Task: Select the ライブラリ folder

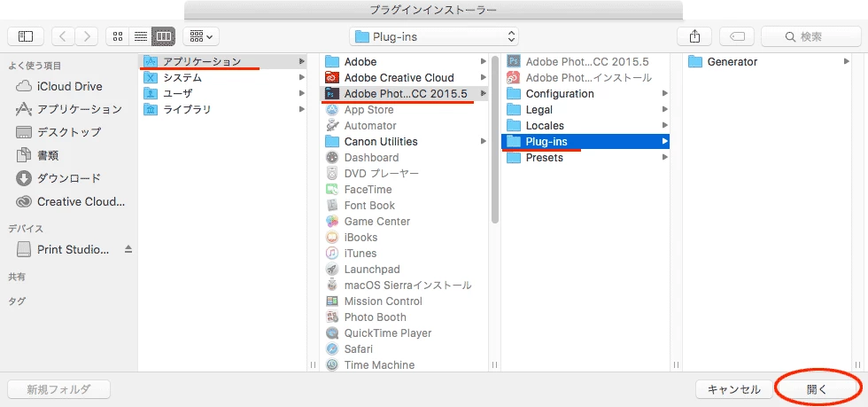Action: click(x=224, y=109)
